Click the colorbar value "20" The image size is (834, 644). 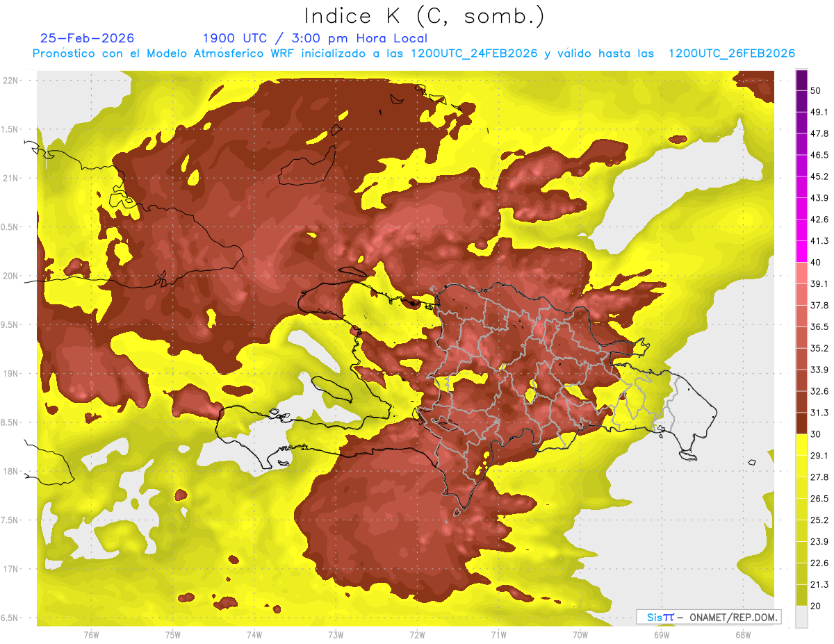point(816,606)
